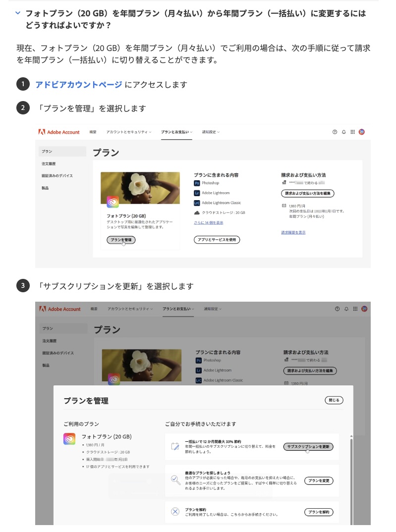The image size is (396, 532).
Task: Click プランを管理 button in step 2 screenshot
Action: point(121,240)
